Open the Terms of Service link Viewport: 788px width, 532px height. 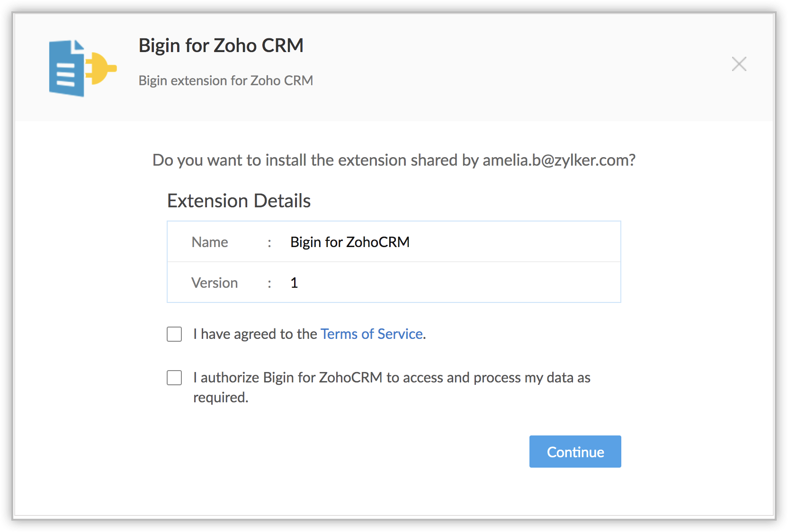tap(371, 334)
